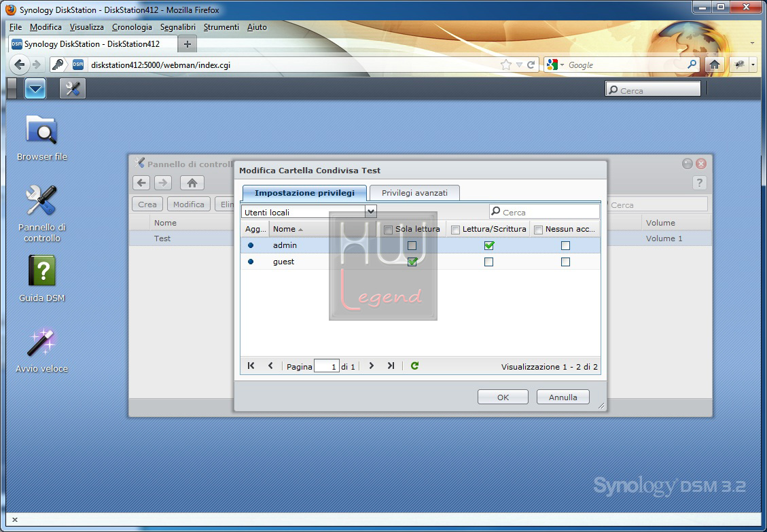
Task: Open the address bar history dropdown
Action: 519,65
